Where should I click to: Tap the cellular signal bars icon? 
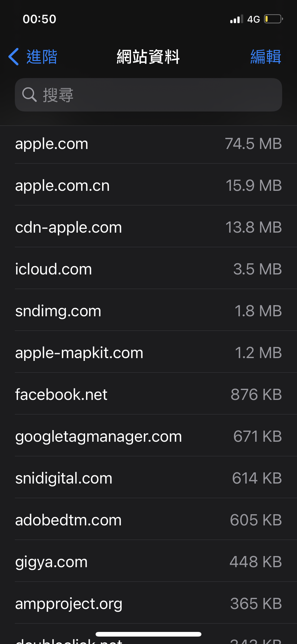[x=236, y=20]
